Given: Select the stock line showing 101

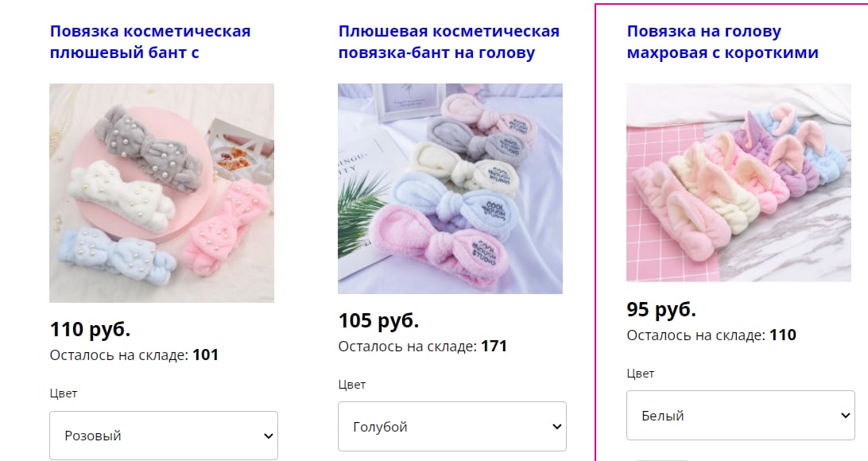Looking at the screenshot, I should (134, 354).
